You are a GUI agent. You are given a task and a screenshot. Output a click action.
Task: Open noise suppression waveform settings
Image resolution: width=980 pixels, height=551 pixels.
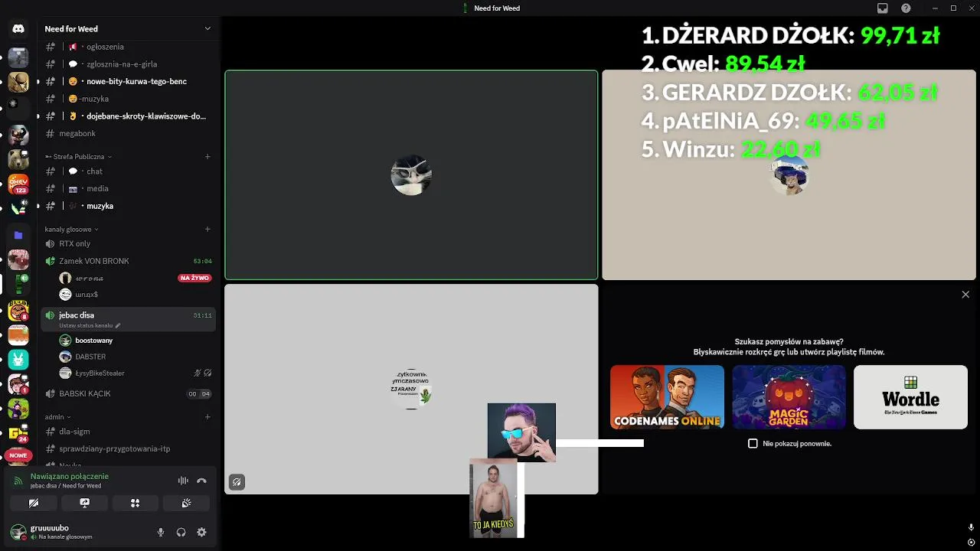click(183, 481)
